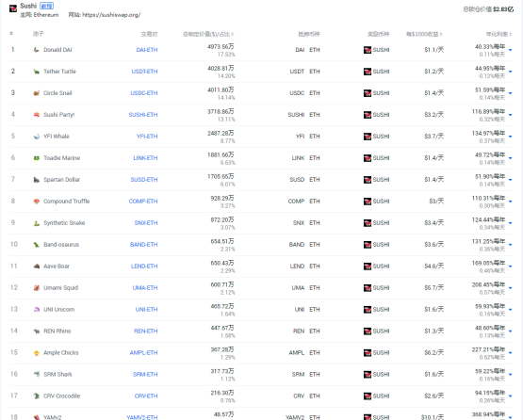This screenshot has height=420, width=523.
Task: Expand the Donald DAI row arrow
Action: tap(511, 50)
